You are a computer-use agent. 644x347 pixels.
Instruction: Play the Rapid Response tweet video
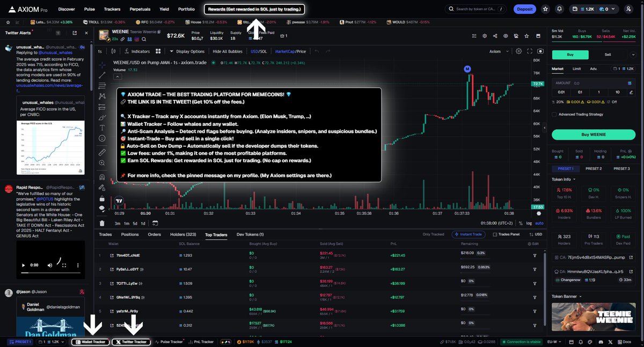click(x=23, y=265)
